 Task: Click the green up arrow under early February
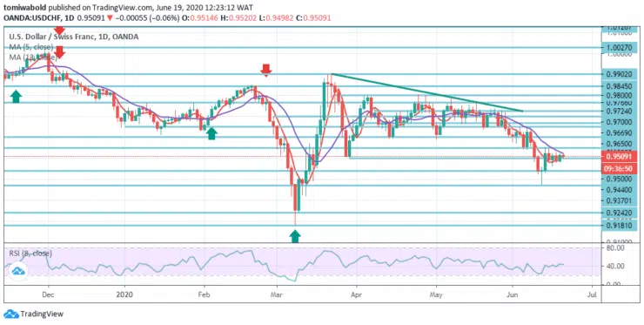pyautogui.click(x=211, y=133)
